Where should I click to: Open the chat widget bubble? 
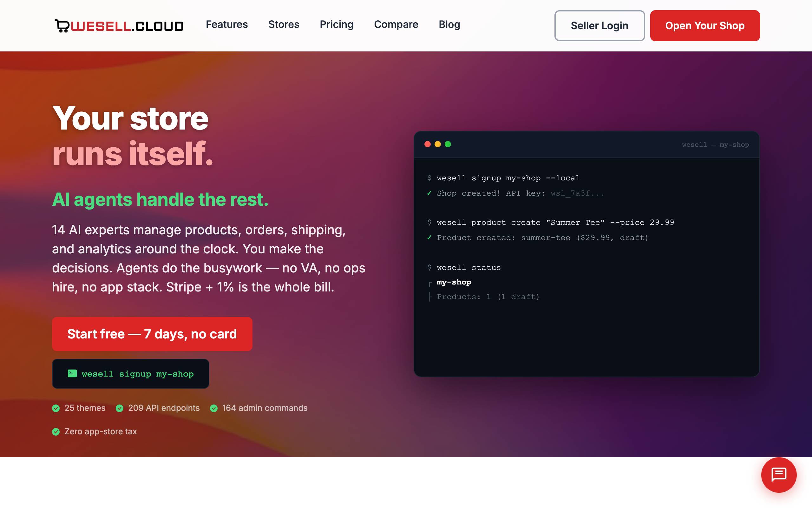778,474
